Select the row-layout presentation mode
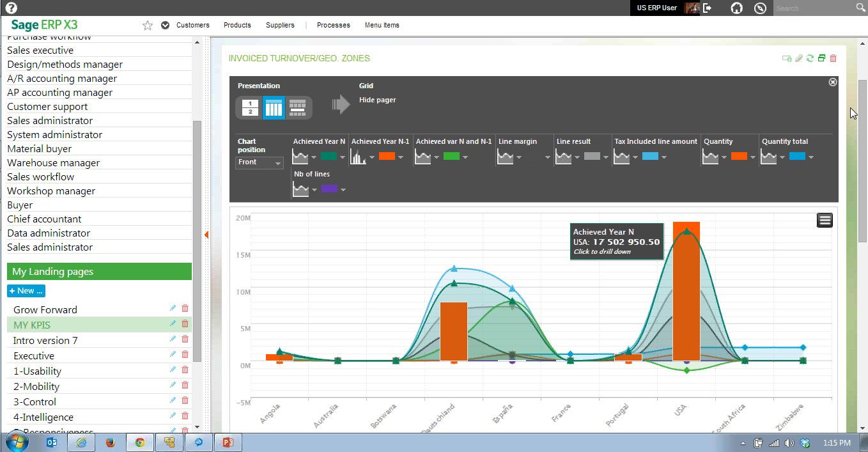 (x=297, y=107)
